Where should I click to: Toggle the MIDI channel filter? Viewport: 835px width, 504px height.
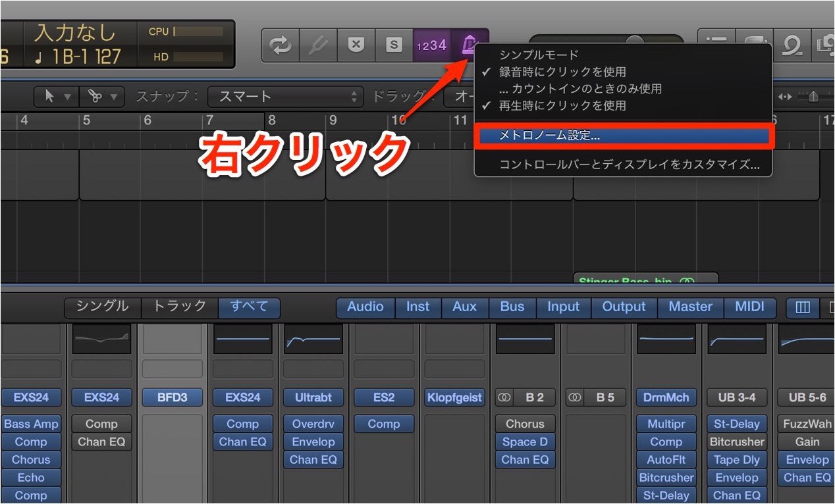pos(750,307)
